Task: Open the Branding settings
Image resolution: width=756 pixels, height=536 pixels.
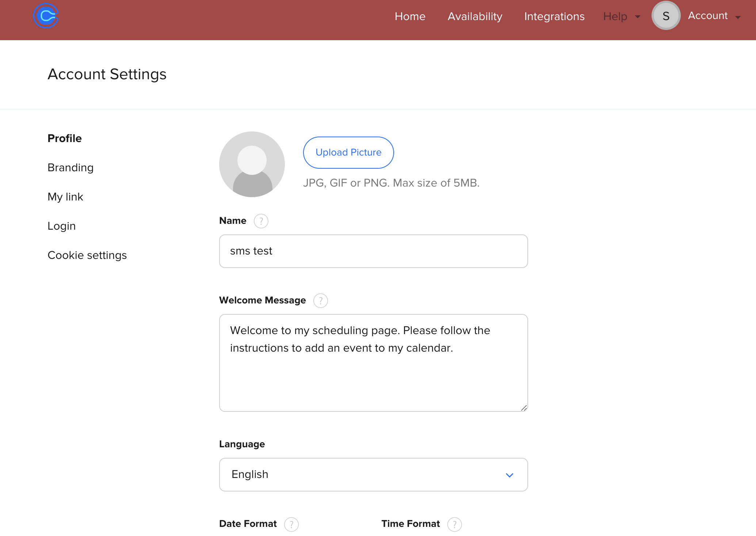Action: coord(70,167)
